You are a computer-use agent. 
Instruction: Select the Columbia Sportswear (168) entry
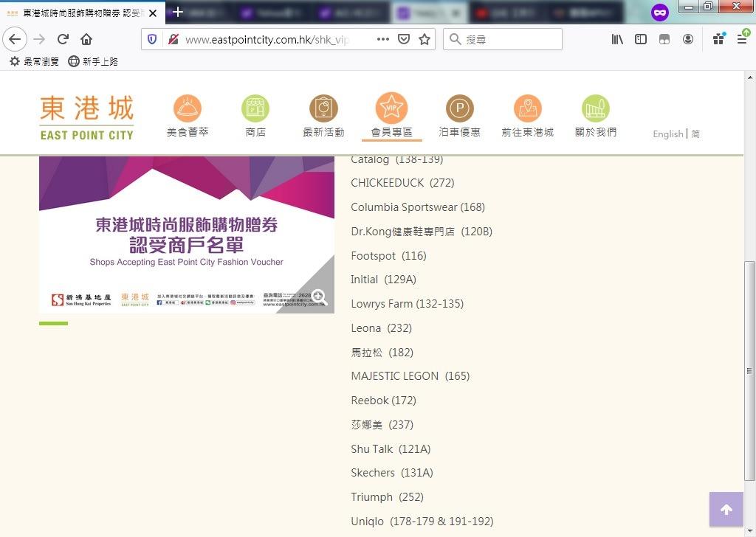coord(418,207)
